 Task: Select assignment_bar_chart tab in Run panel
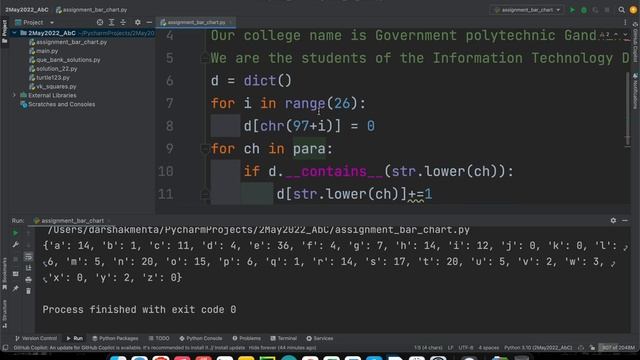[72, 220]
